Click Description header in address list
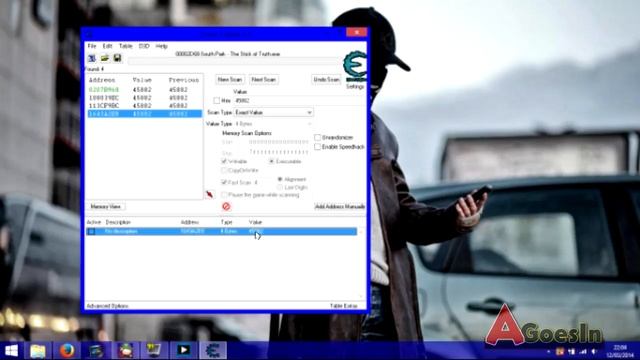Viewport: 640px width, 360px height. (118, 222)
